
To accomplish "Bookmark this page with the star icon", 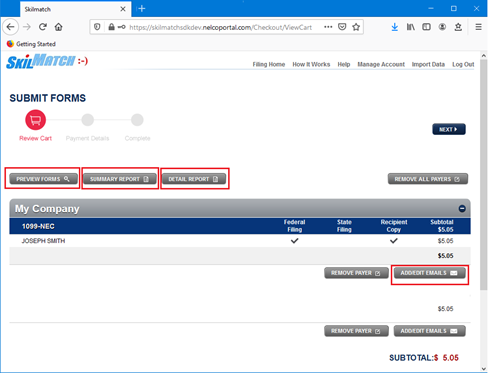I will (x=356, y=27).
